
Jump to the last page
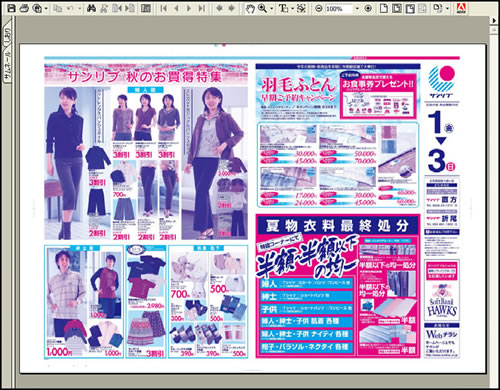coord(201,8)
